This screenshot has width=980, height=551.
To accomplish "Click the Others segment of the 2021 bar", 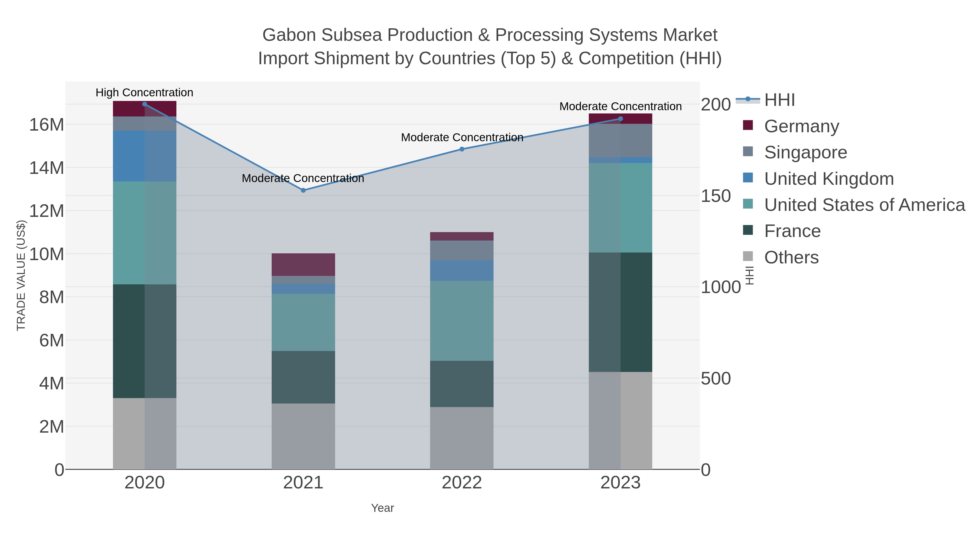I will [303, 436].
